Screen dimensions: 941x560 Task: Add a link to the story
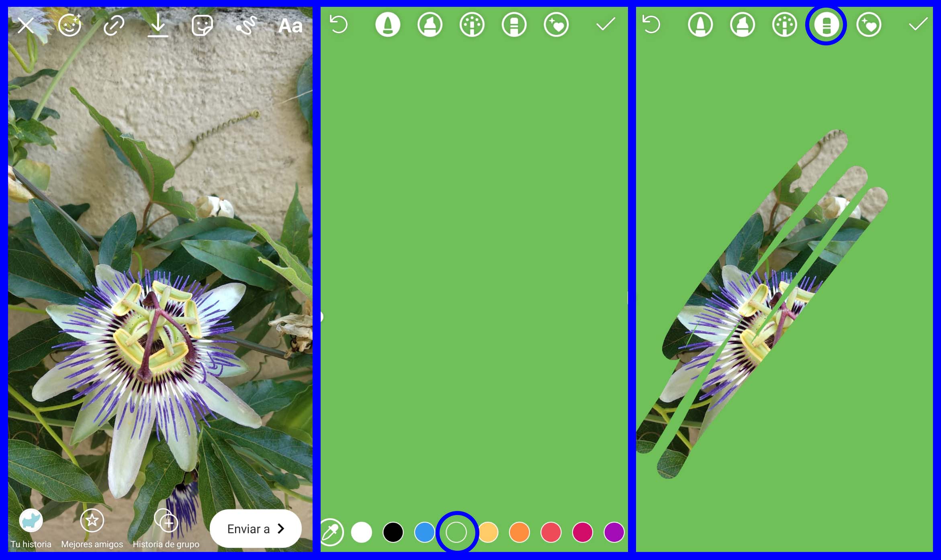tap(114, 25)
